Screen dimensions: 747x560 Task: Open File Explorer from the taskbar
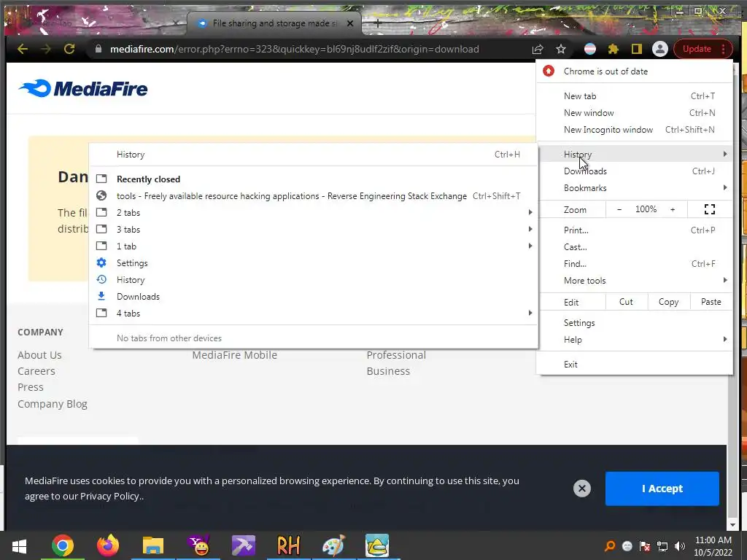coord(153,545)
